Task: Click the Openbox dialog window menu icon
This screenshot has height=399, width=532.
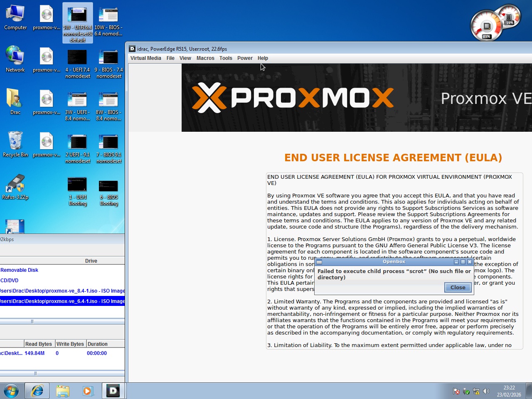Action: (x=319, y=262)
